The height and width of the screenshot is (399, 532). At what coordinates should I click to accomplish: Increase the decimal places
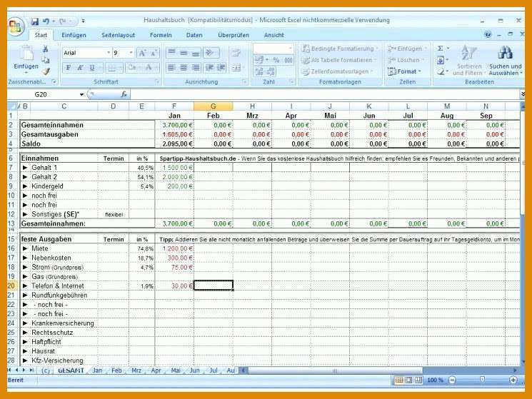coord(259,71)
